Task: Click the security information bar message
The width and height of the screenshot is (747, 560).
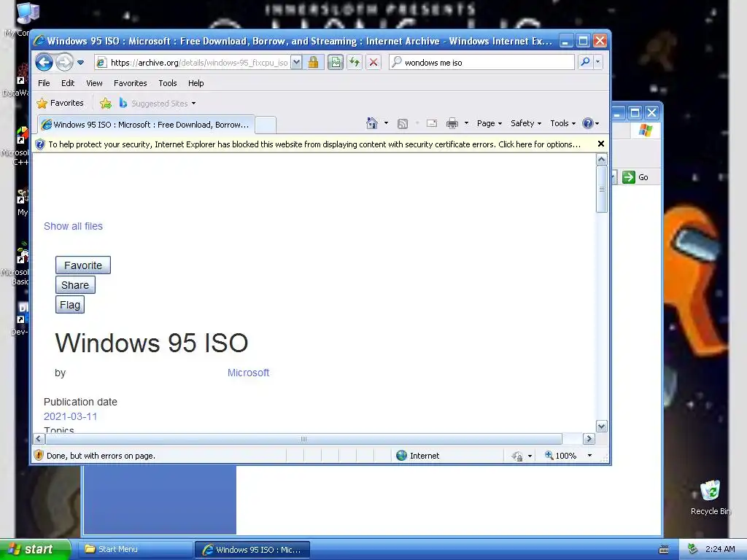Action: pyautogui.click(x=314, y=144)
